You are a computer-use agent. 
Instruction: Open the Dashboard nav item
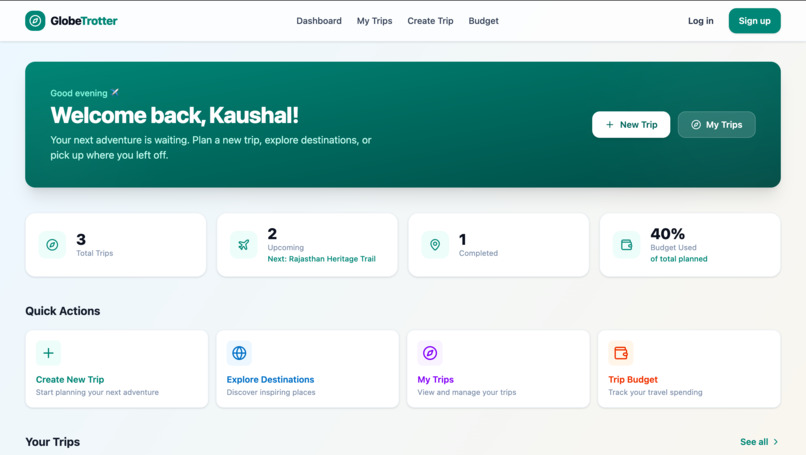pyautogui.click(x=319, y=21)
